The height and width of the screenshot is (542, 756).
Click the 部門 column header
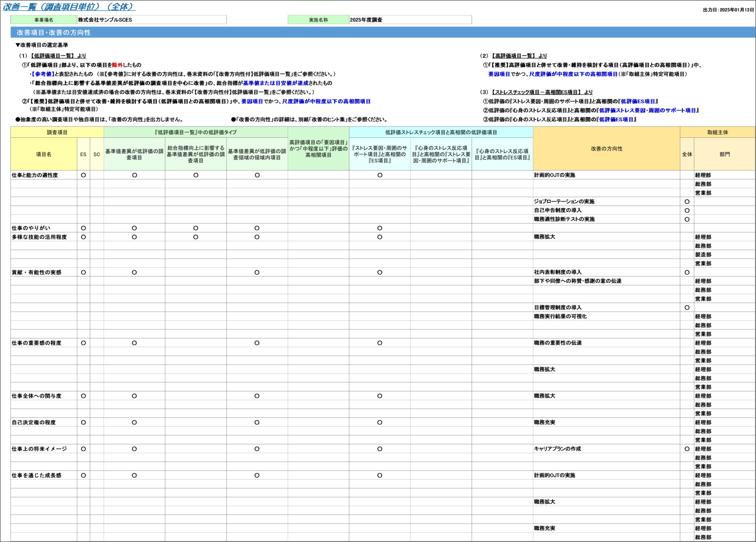tap(724, 154)
